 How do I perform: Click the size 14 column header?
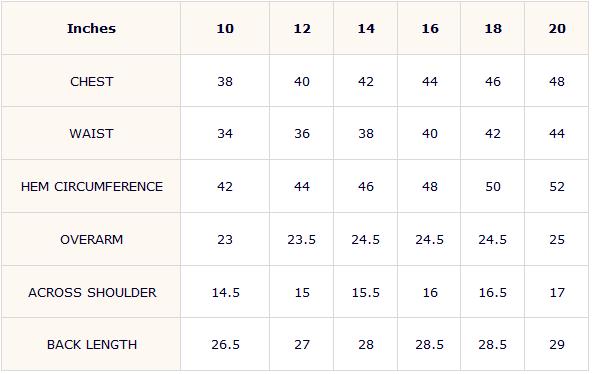pos(366,29)
